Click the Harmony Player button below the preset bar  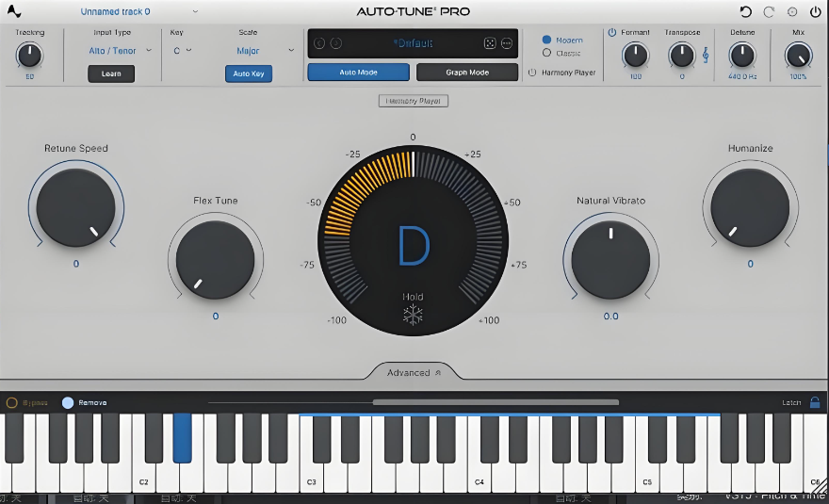point(414,101)
